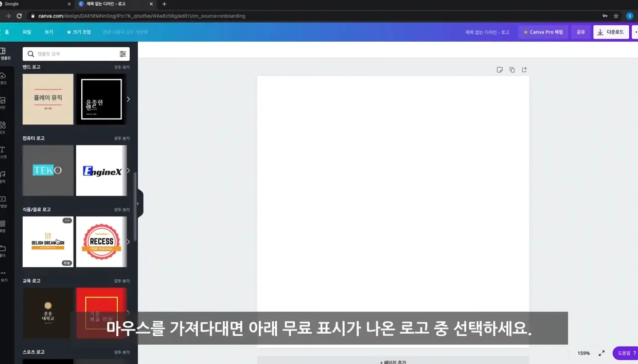Image resolution: width=638 pixels, height=364 pixels.
Task: Close the Google tab
Action: (69, 4)
